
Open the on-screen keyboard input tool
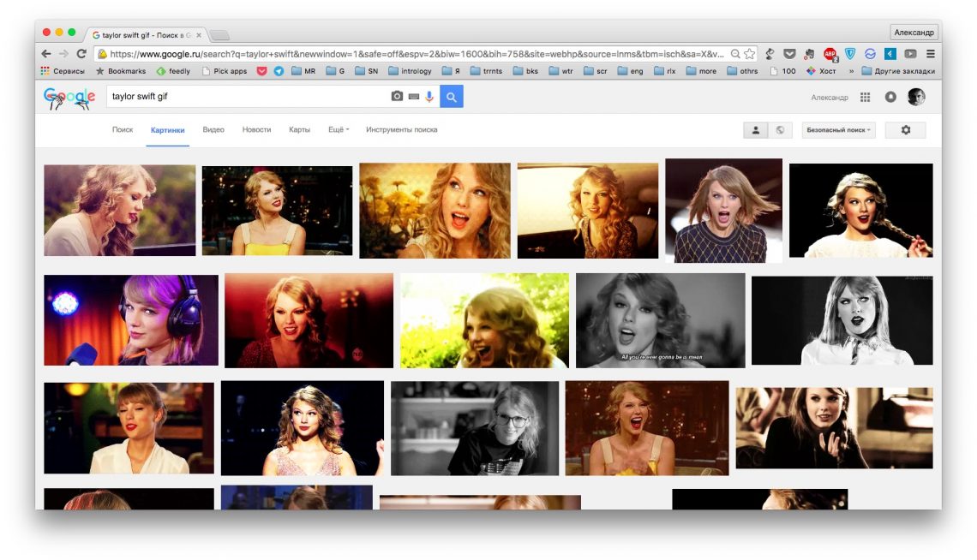[x=414, y=97]
